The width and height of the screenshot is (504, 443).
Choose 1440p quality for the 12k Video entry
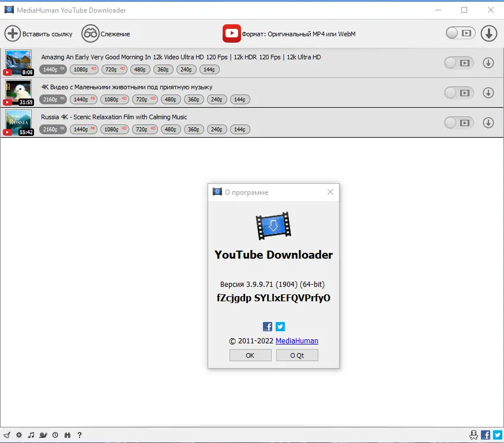pos(52,69)
